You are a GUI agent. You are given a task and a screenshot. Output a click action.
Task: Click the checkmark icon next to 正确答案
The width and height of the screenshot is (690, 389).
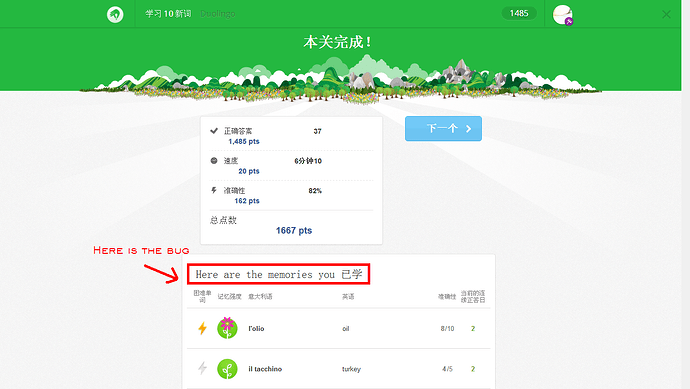214,131
